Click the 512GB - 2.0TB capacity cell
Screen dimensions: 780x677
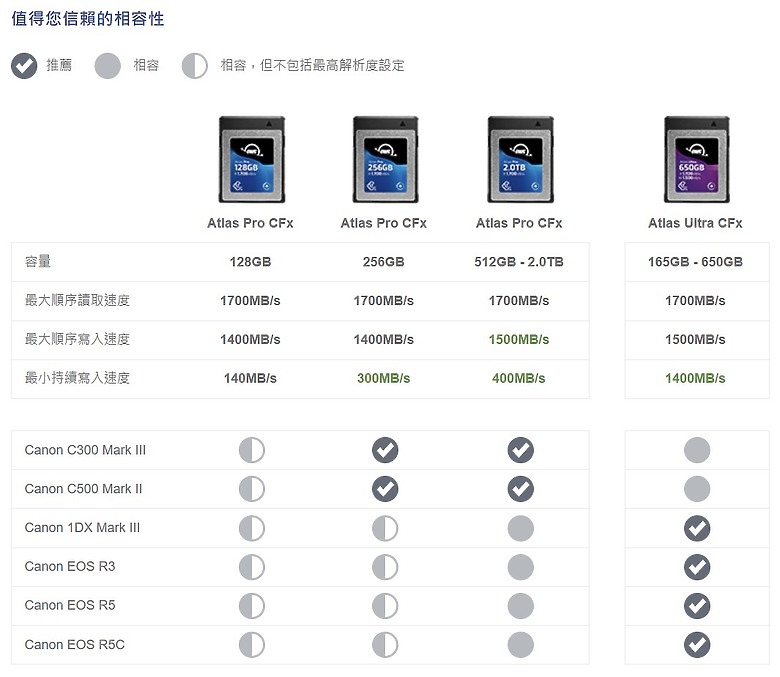tap(519, 262)
